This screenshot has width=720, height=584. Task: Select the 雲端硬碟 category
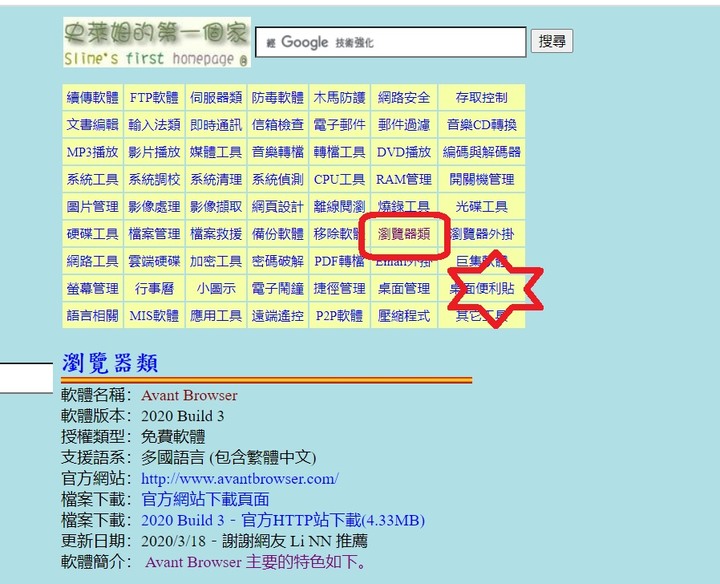(154, 261)
